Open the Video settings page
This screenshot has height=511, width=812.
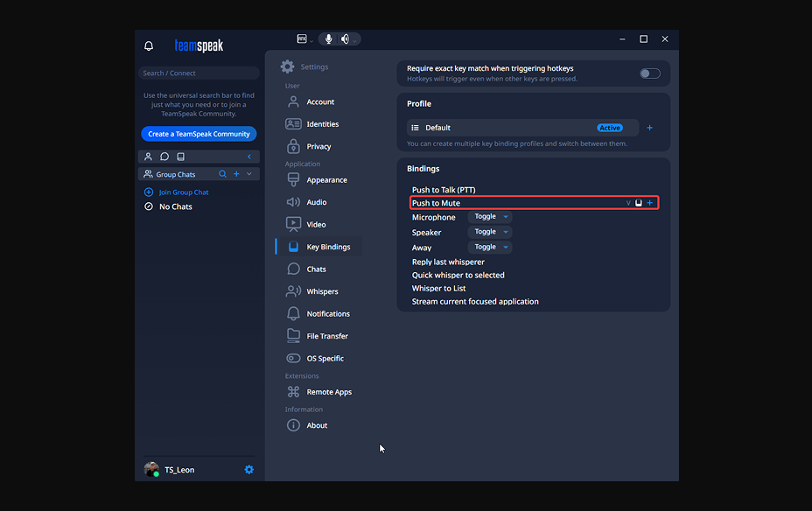click(x=316, y=225)
